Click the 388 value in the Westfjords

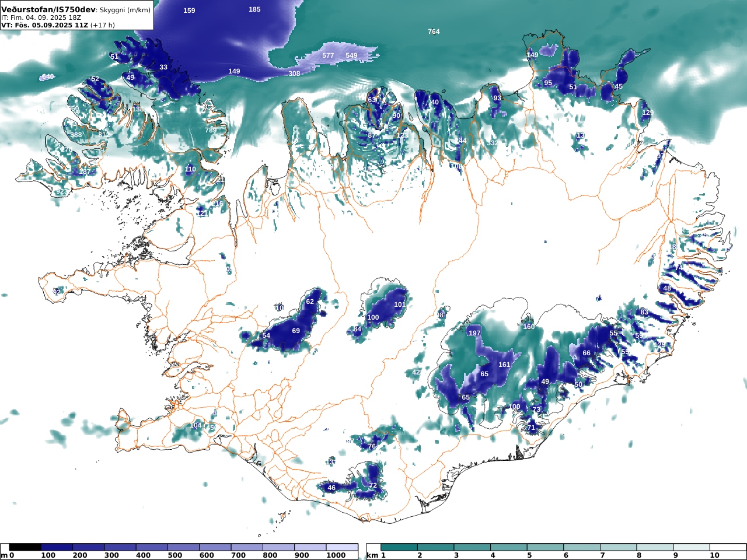[76, 135]
